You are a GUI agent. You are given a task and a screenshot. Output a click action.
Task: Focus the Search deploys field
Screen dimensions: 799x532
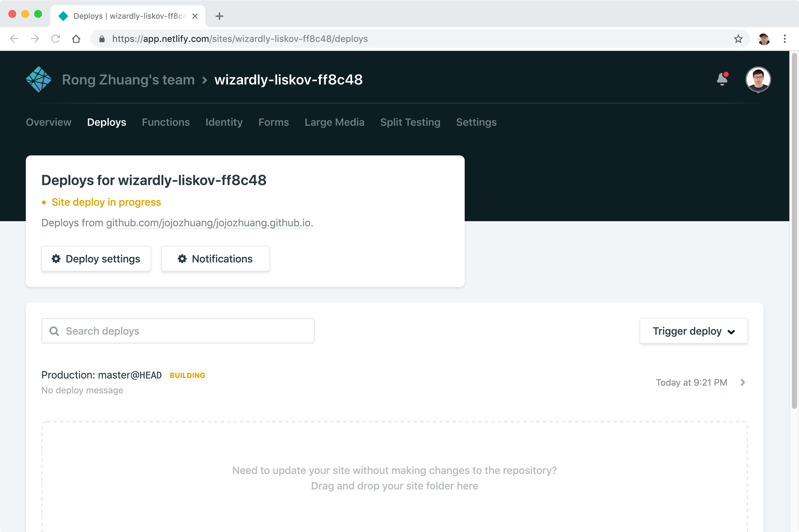tap(178, 331)
